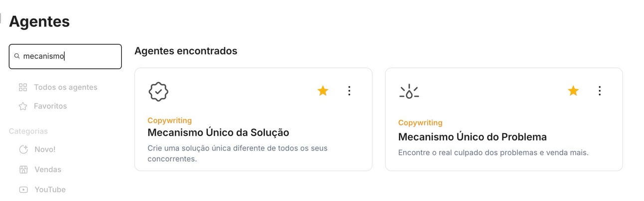Select Todos os agentes in sidebar
The height and width of the screenshot is (201, 644).
click(65, 87)
